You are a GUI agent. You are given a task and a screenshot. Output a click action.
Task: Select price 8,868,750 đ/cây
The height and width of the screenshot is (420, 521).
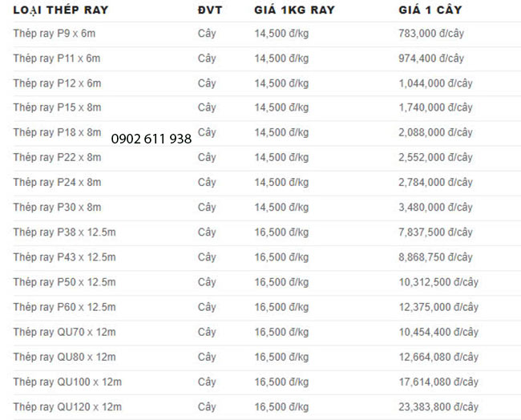[x=435, y=257]
